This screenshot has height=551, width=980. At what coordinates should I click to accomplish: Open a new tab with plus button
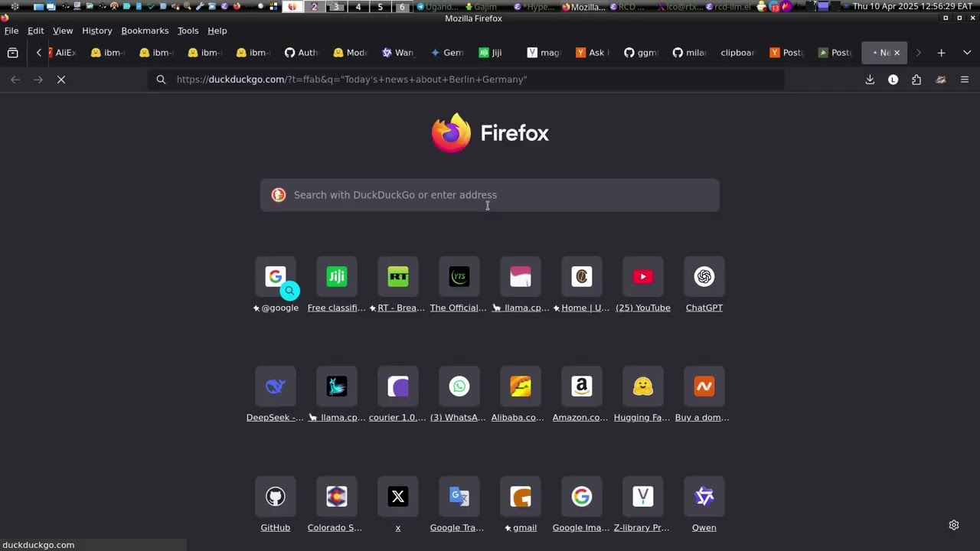pos(941,53)
